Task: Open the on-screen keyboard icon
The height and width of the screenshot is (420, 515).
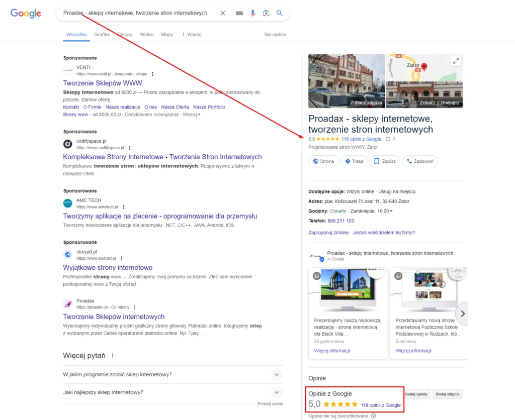Action: [239, 13]
